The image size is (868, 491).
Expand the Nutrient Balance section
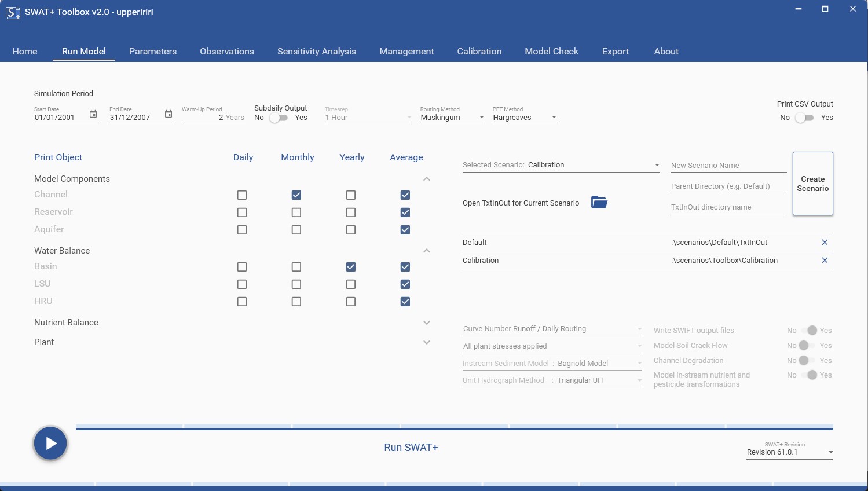pyautogui.click(x=427, y=323)
